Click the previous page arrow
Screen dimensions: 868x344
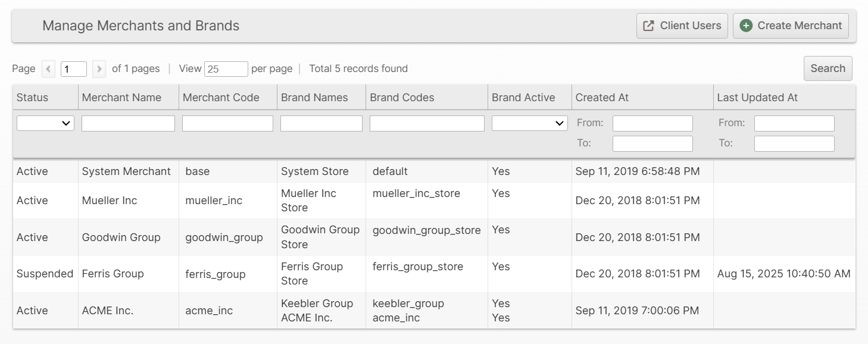coord(48,69)
